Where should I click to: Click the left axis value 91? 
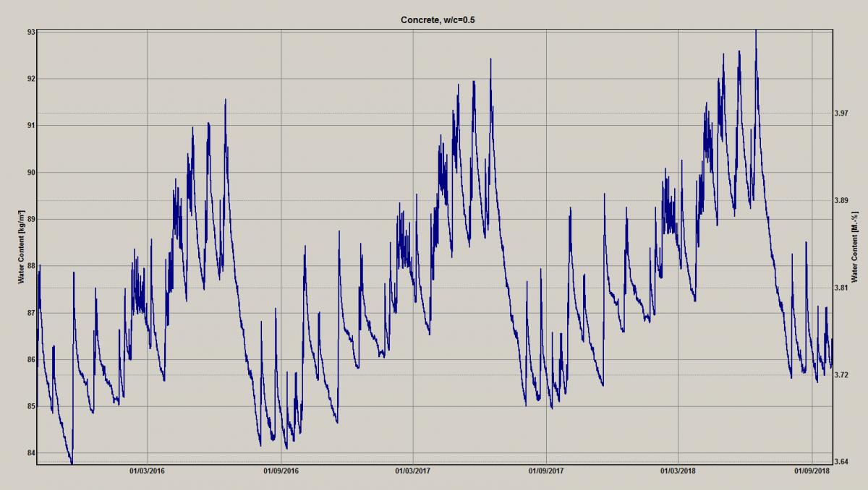click(x=32, y=126)
